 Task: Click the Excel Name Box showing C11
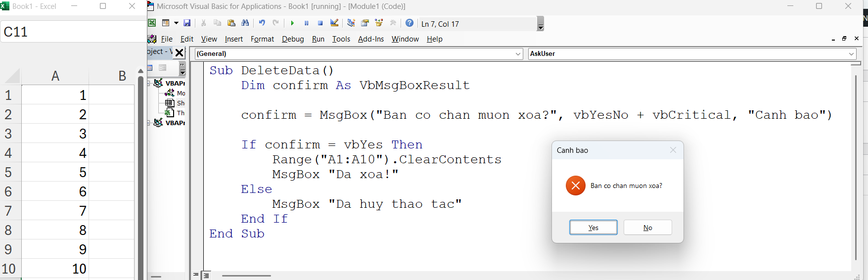73,32
